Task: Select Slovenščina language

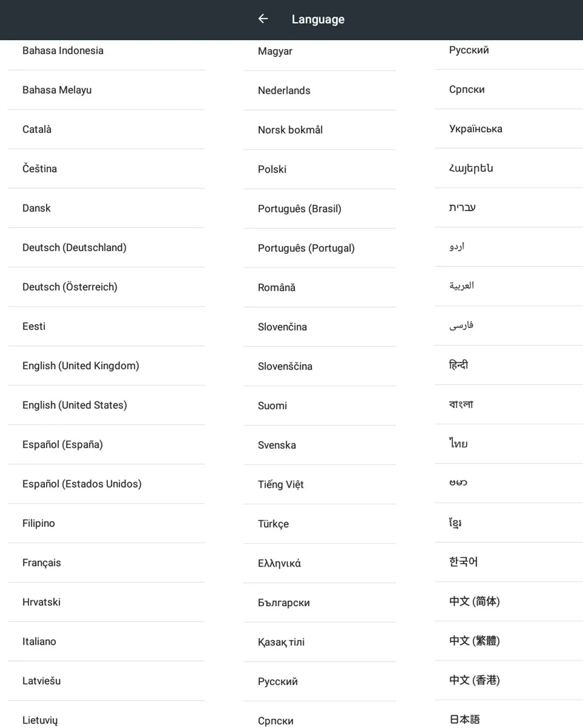Action: pos(319,366)
